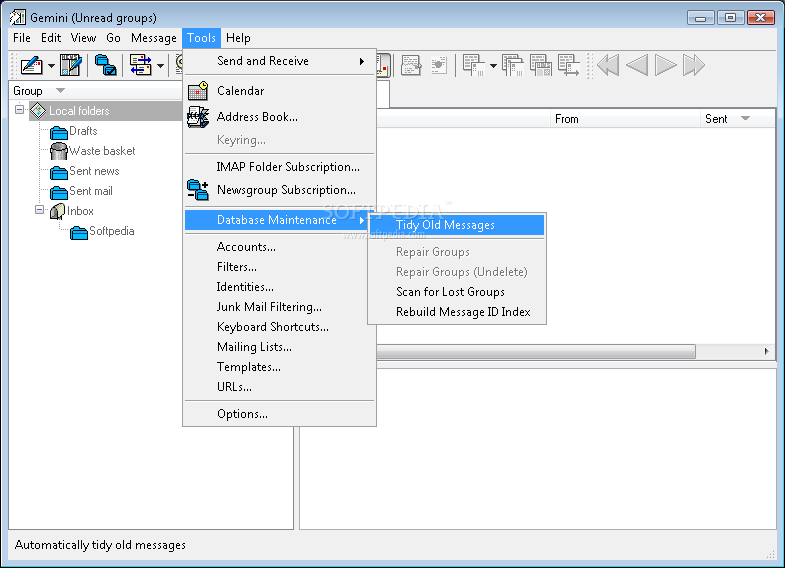Click the single-left previous message arrow
Screen dimensions: 785x568
point(637,65)
